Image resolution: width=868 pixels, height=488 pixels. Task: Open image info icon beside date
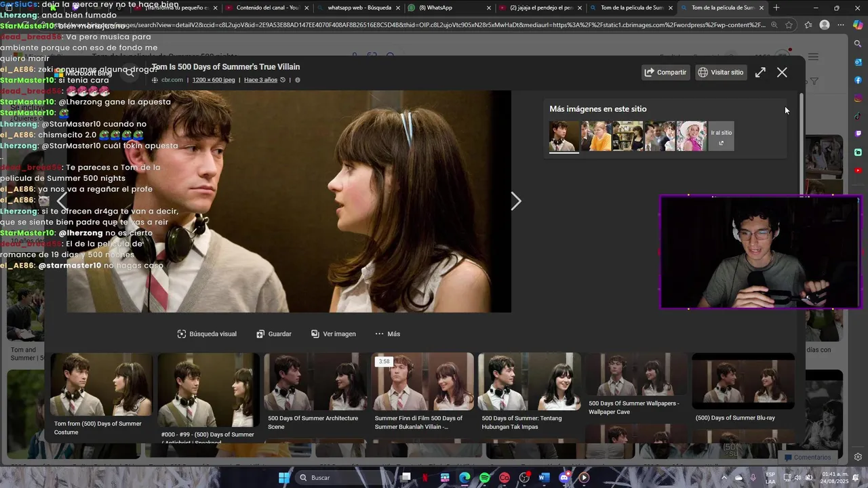click(297, 80)
